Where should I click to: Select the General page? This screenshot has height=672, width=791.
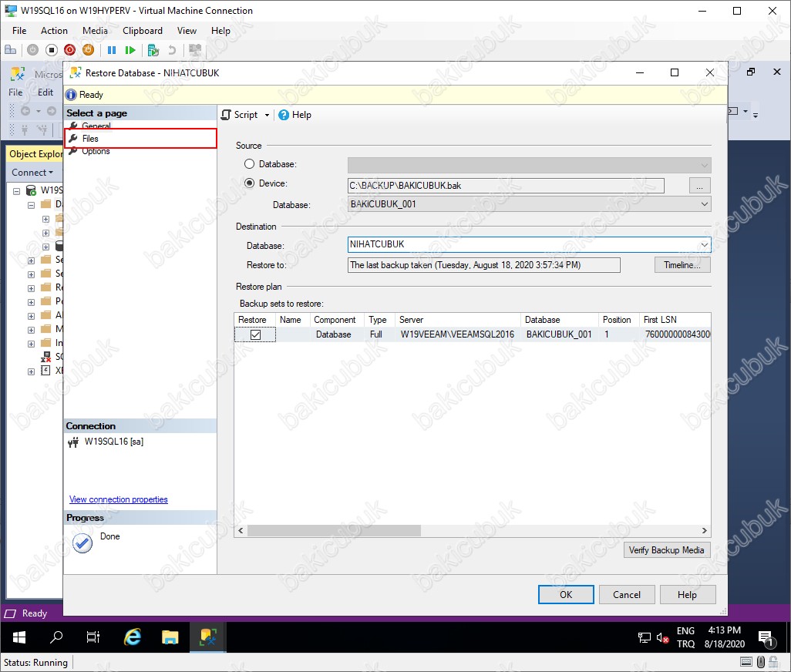96,125
